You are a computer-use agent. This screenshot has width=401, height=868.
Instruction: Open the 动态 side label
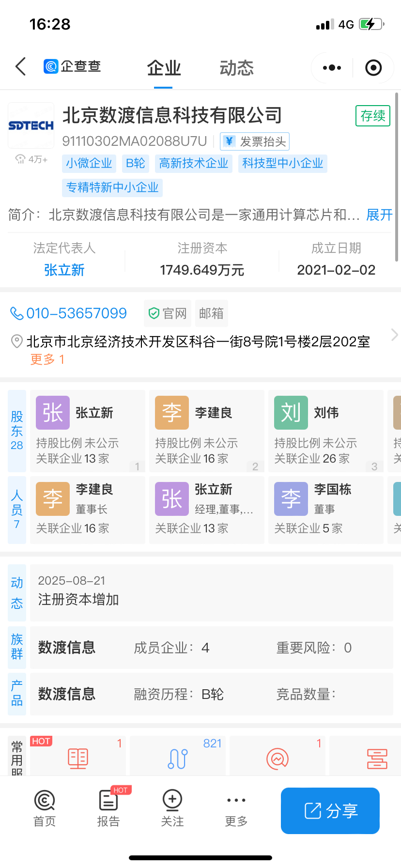point(17,593)
